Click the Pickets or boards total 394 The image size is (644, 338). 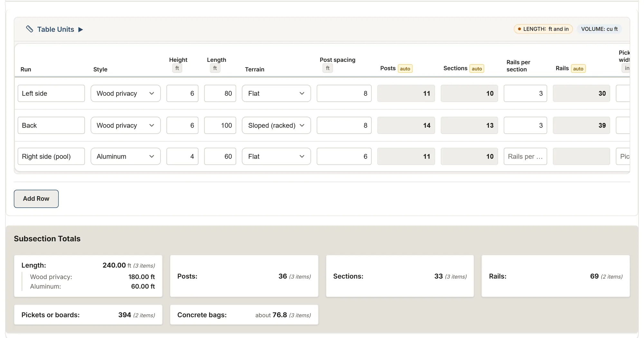pos(88,315)
